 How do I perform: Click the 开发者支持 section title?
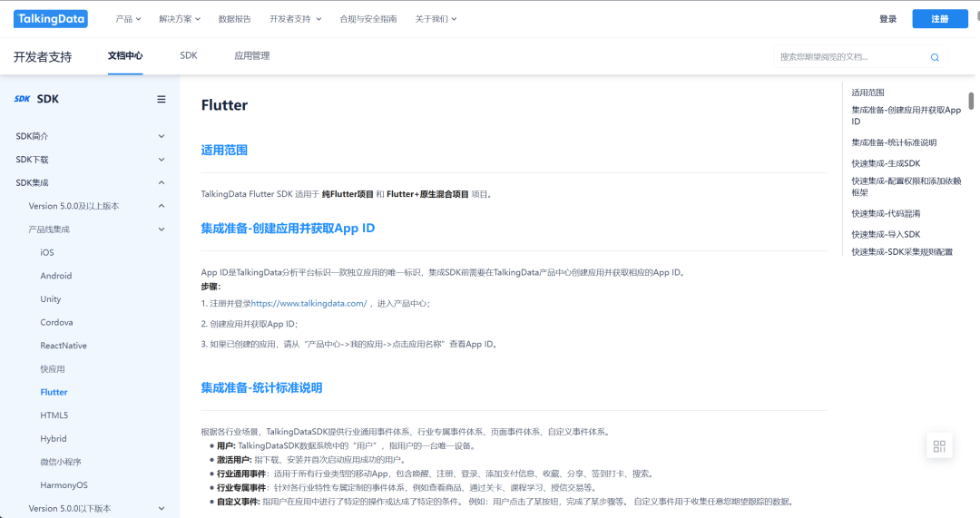coord(43,57)
